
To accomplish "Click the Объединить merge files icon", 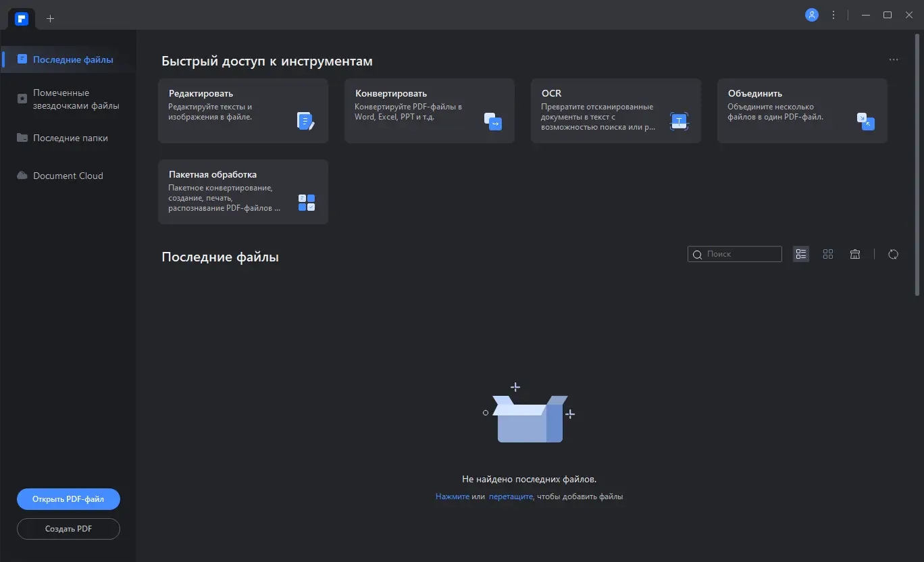I will 865,122.
